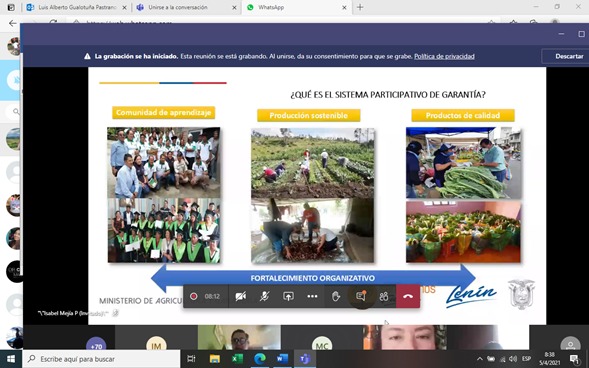Open Word from the taskbar

click(282, 359)
